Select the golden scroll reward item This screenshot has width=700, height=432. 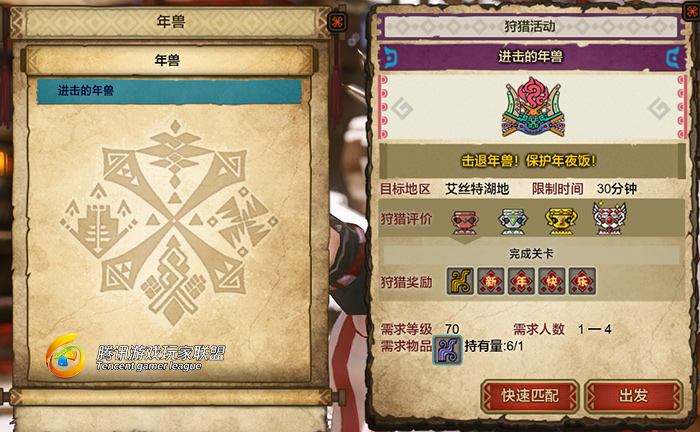coord(460,281)
